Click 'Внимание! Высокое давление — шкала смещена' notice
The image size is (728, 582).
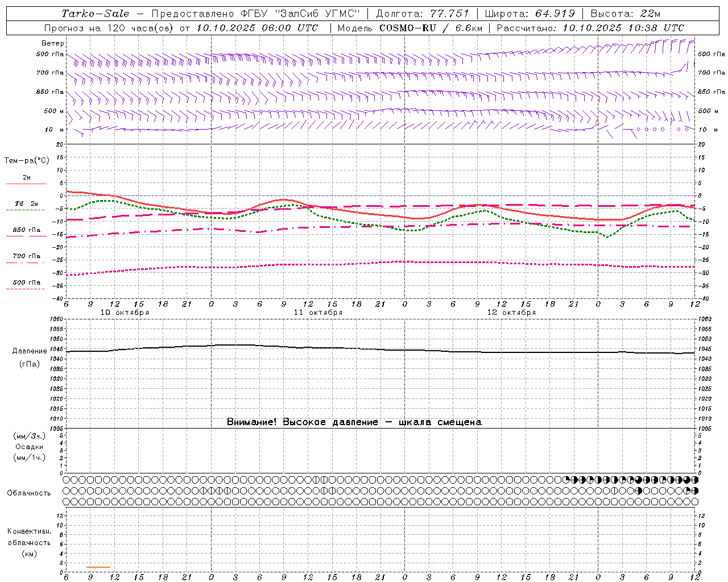point(354,422)
